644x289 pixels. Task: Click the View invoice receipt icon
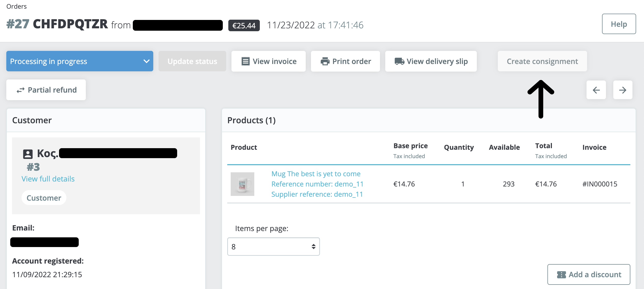[245, 61]
